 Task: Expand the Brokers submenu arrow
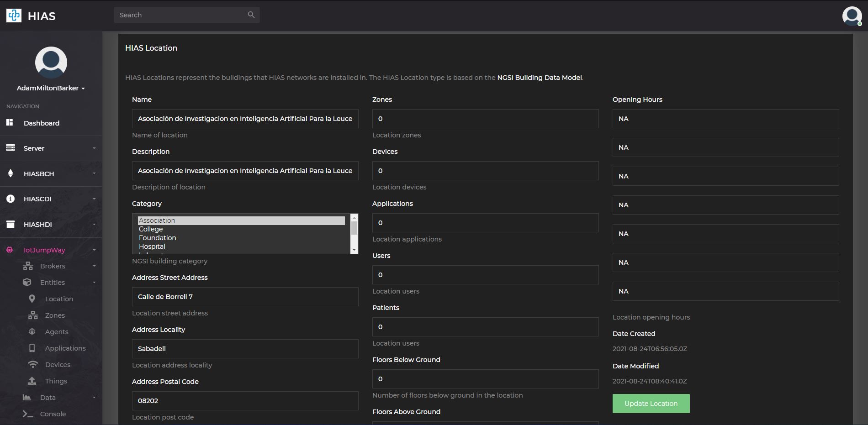(94, 266)
